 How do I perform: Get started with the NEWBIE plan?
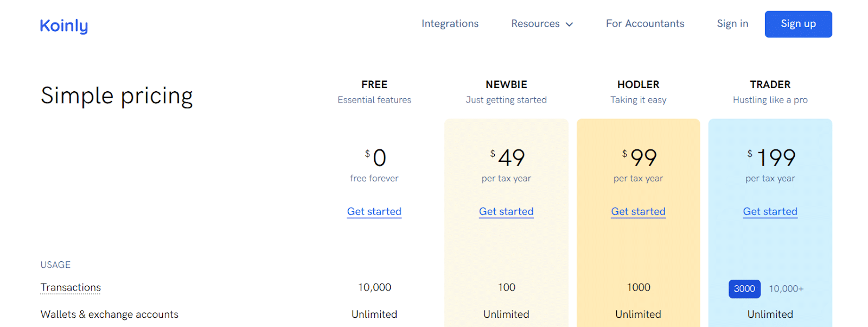tap(506, 211)
